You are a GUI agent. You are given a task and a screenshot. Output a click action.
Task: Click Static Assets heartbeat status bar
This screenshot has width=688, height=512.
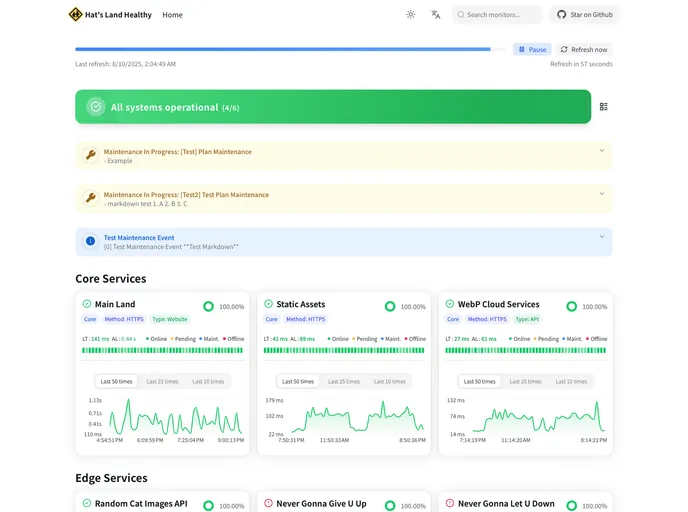344,350
